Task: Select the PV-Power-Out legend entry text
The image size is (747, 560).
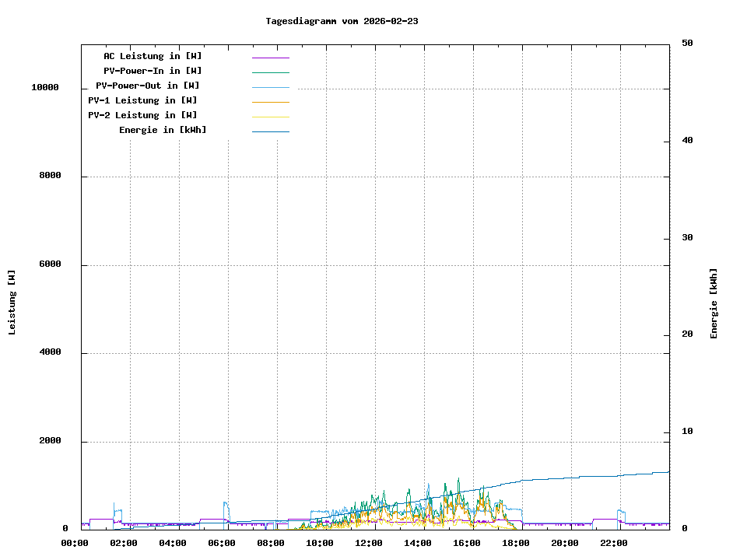Action: pyautogui.click(x=147, y=86)
